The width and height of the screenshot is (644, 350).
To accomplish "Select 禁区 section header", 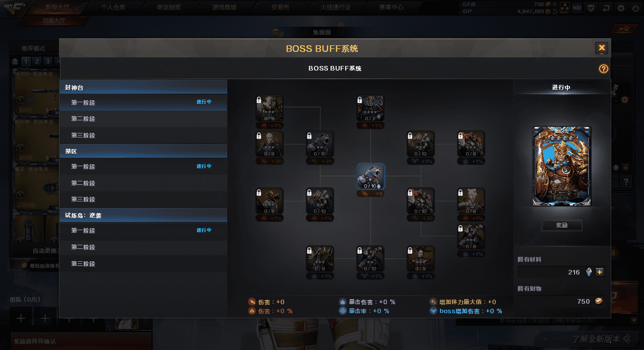I will (143, 151).
